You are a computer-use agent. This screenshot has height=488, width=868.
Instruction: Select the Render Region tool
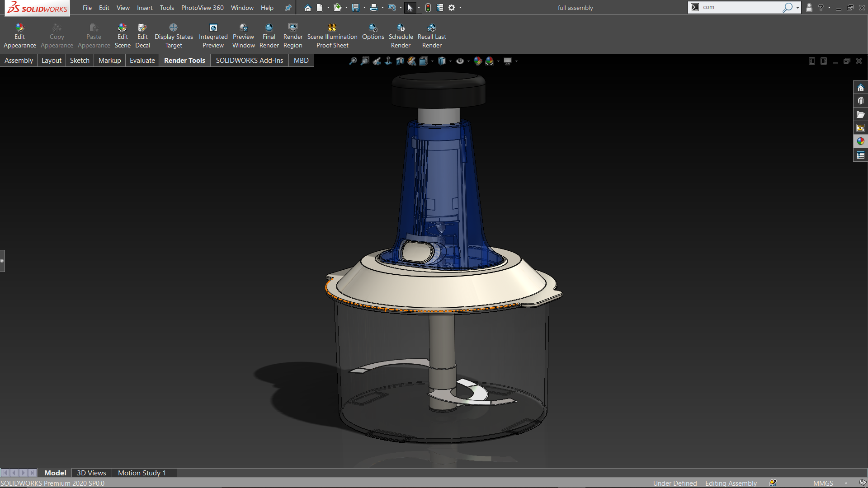(x=292, y=28)
